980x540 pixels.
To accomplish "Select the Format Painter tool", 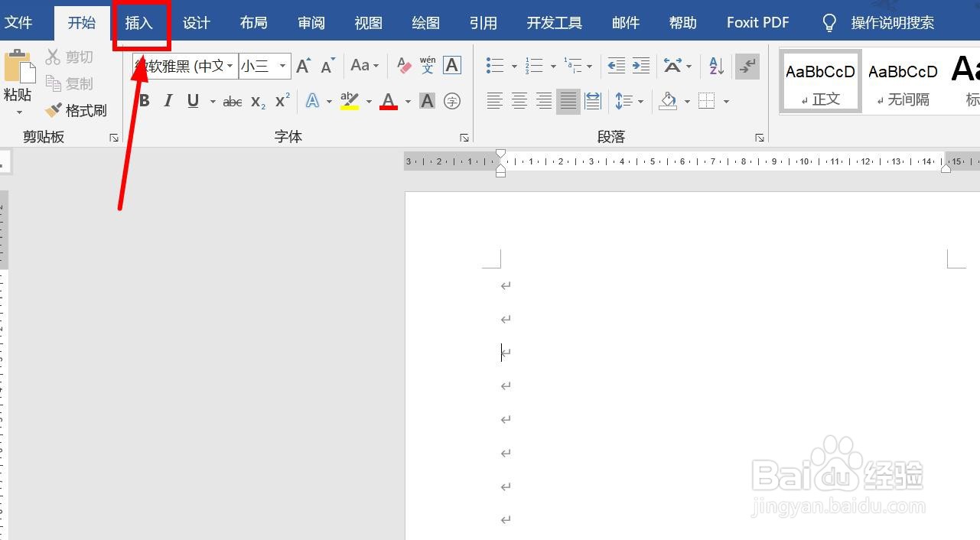I will tap(77, 109).
